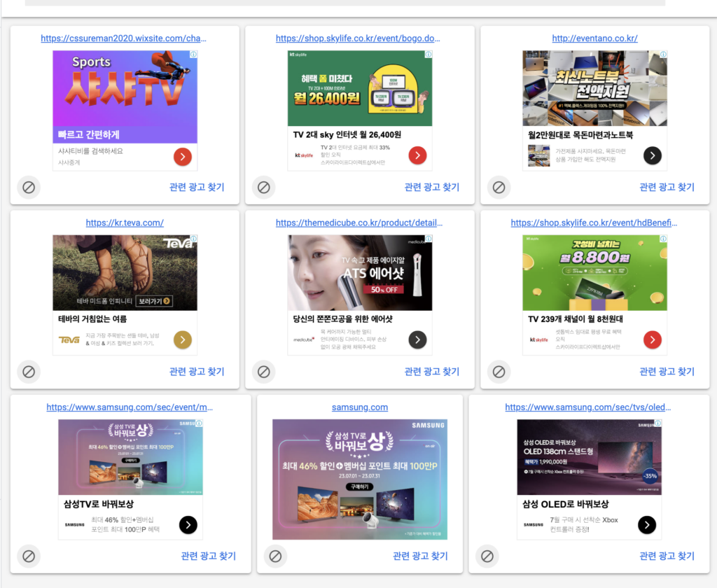
Task: Find related ads for samsung.com banner card
Action: click(x=421, y=556)
